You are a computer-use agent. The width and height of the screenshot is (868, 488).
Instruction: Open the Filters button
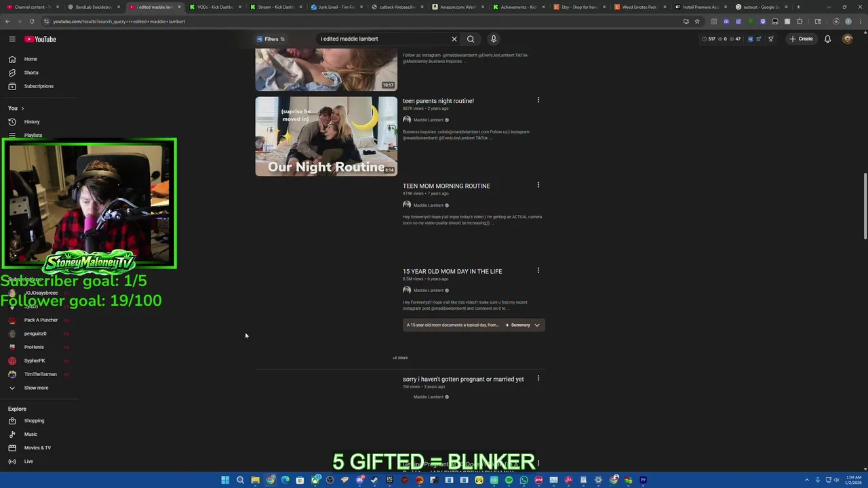[271, 39]
